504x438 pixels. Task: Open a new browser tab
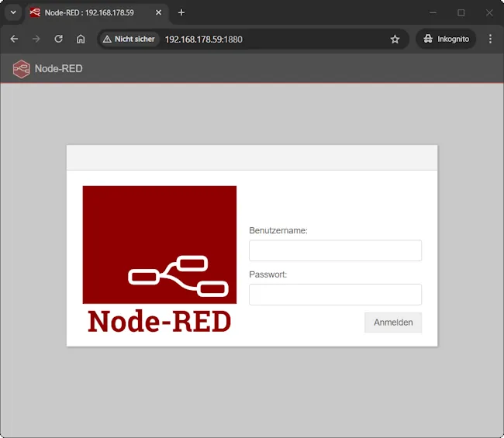181,12
